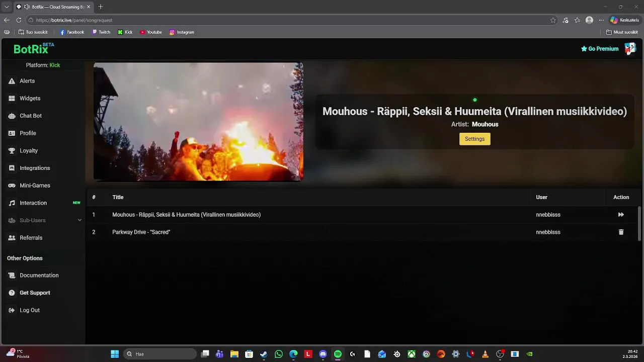Screen dimensions: 644x362
Task: Open the Documentation page
Action: click(39, 276)
